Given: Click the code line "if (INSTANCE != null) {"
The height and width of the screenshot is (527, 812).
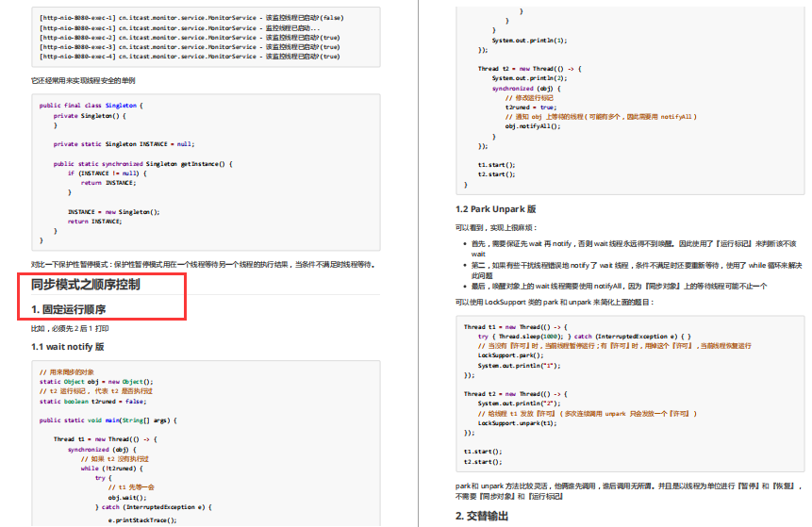Looking at the screenshot, I should pos(108,173).
